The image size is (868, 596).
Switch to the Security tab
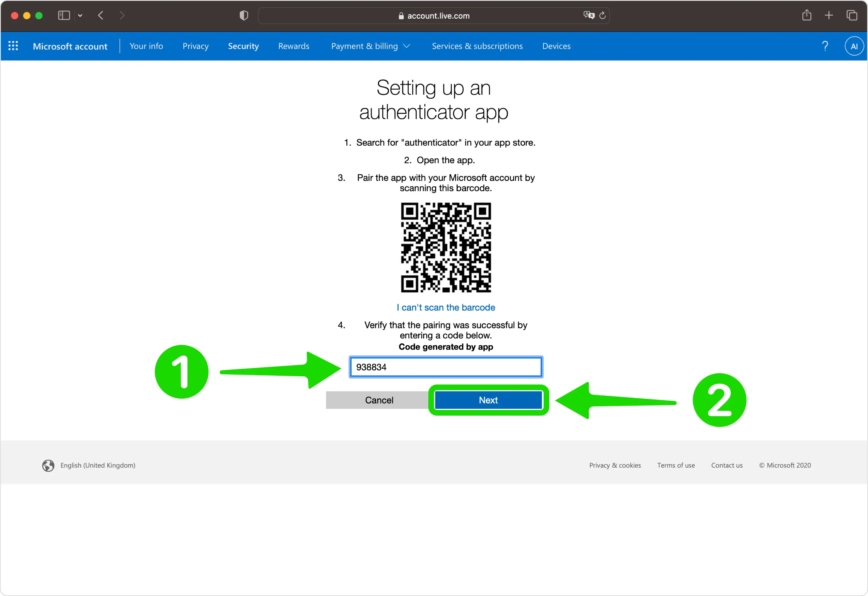[244, 46]
